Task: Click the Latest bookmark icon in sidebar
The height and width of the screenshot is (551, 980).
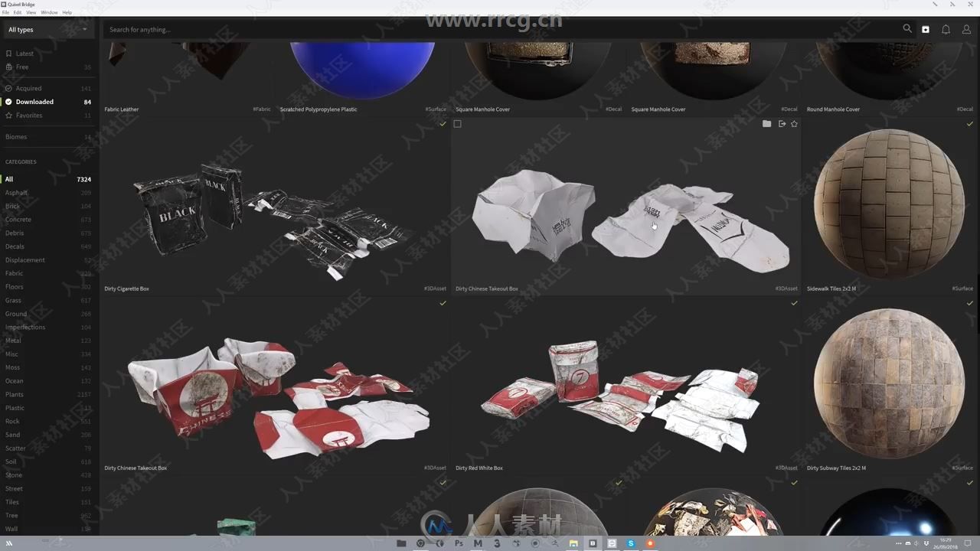Action: click(x=8, y=54)
